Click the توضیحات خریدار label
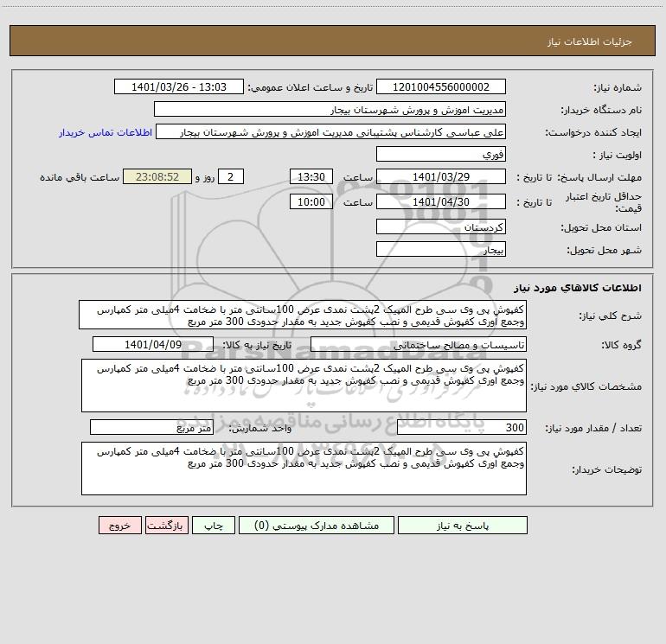The height and width of the screenshot is (644, 666). point(606,469)
